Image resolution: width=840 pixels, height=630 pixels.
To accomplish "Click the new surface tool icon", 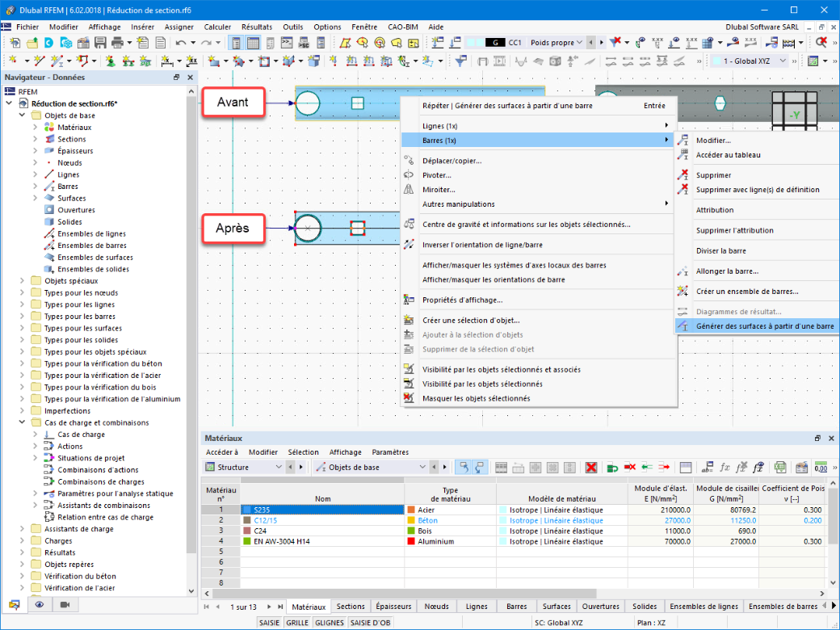I will tap(212, 61).
